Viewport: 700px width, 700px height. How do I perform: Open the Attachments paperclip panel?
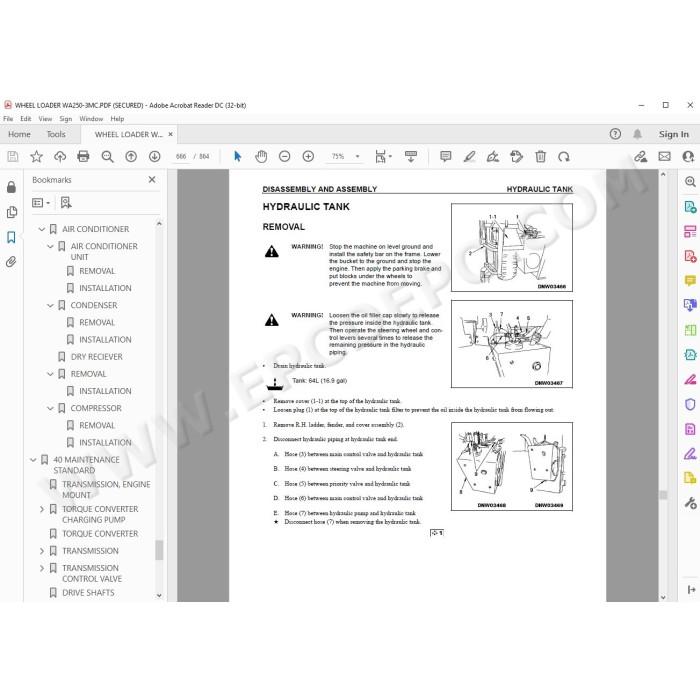tap(11, 262)
